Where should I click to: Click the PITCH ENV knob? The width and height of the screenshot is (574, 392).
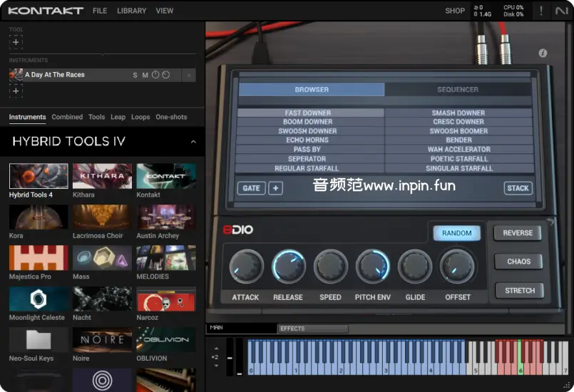373,267
